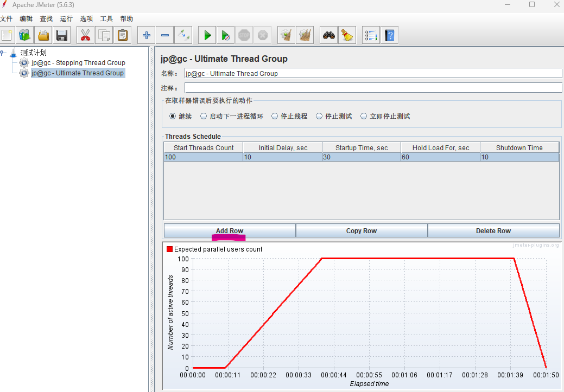This screenshot has height=392, width=564.
Task: Click the Clear broom icon
Action: (x=286, y=35)
